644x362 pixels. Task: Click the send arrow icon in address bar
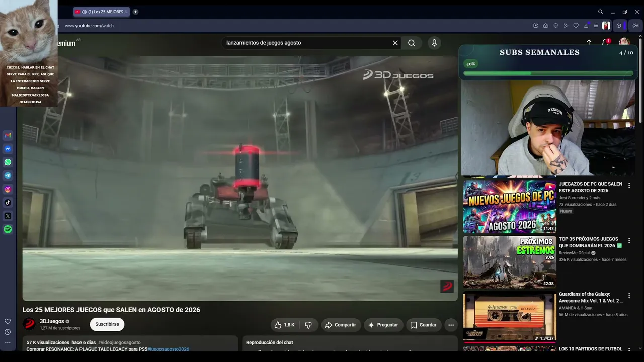[x=566, y=26]
